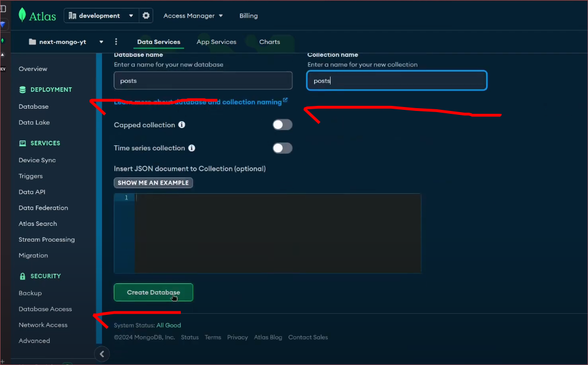Click the Atlas leaf logo

pos(23,15)
